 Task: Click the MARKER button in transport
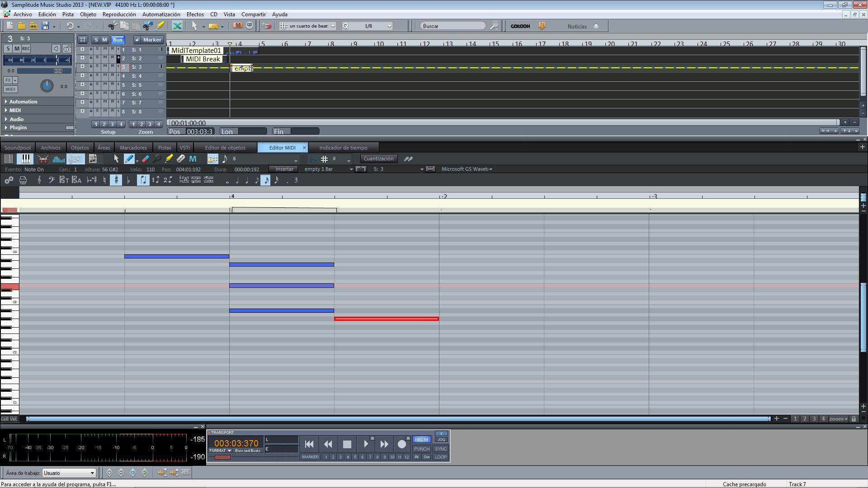(310, 457)
